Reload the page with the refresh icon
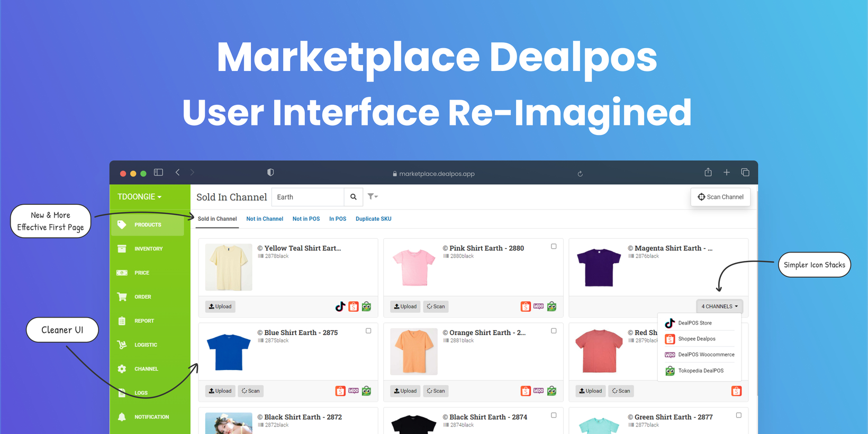This screenshot has height=434, width=868. [580, 174]
